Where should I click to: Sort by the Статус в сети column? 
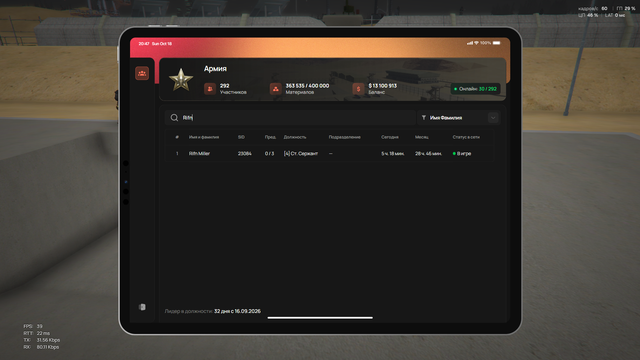pos(466,137)
